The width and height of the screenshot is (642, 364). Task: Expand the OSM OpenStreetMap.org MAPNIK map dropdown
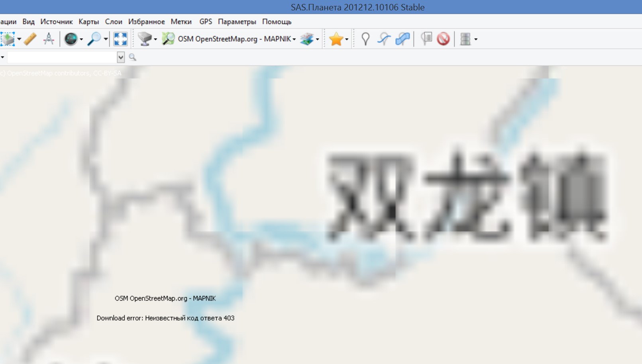coord(294,39)
